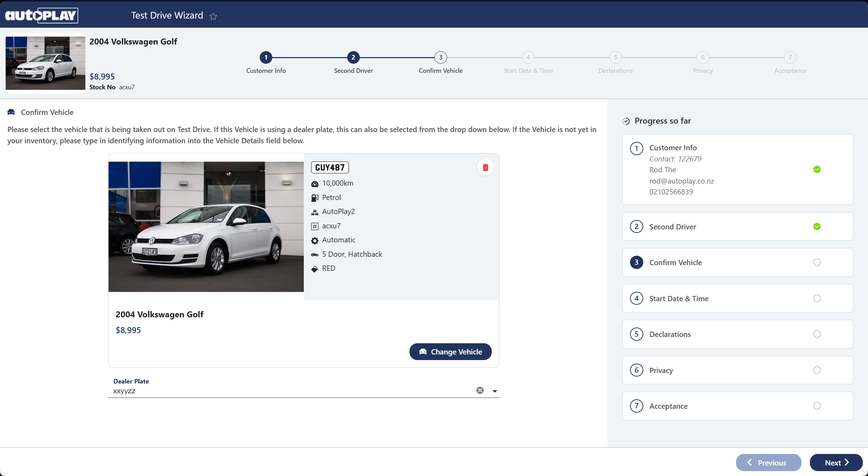Click the paint icon beside RED
Viewport: 868px width, 476px height.
315,269
